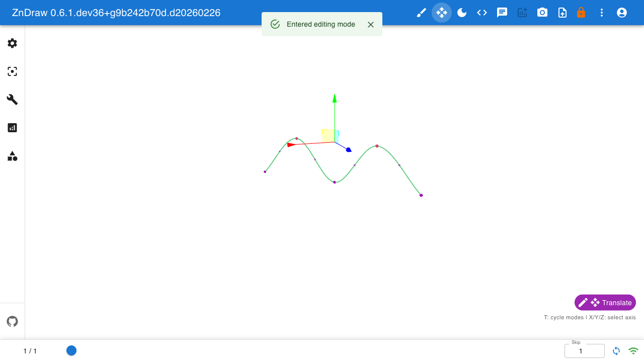Open the wrench modifiers panel
Viewport: 644px width, 362px height.
13,100
